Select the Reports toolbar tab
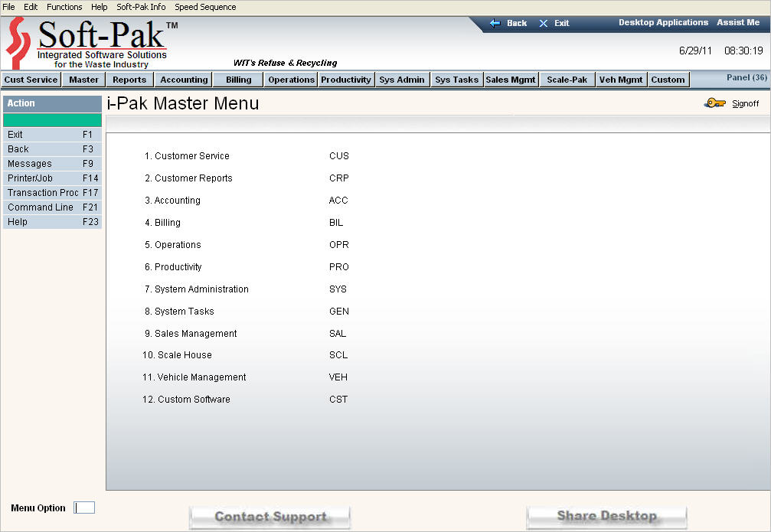The image size is (771, 532). (129, 80)
